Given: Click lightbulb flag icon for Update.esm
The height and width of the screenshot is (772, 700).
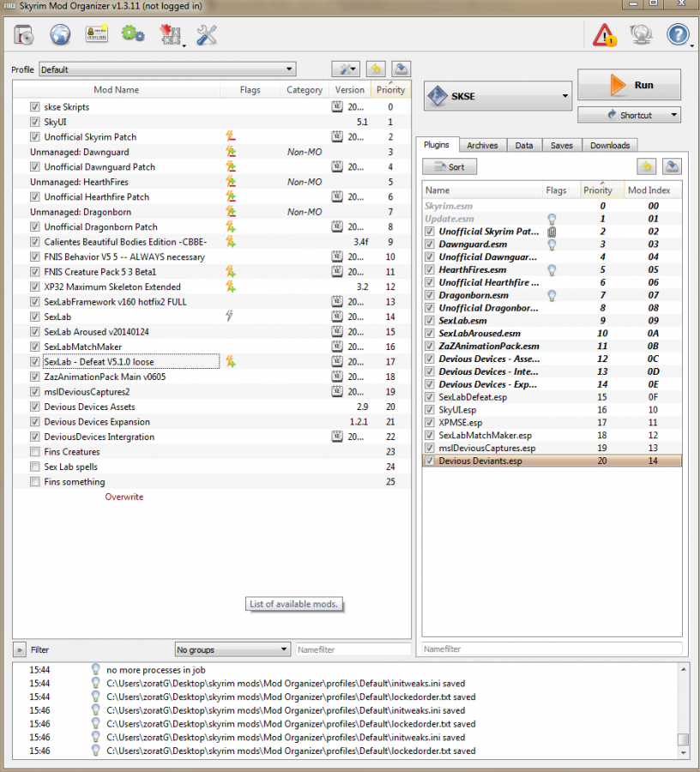Looking at the screenshot, I should [x=552, y=219].
